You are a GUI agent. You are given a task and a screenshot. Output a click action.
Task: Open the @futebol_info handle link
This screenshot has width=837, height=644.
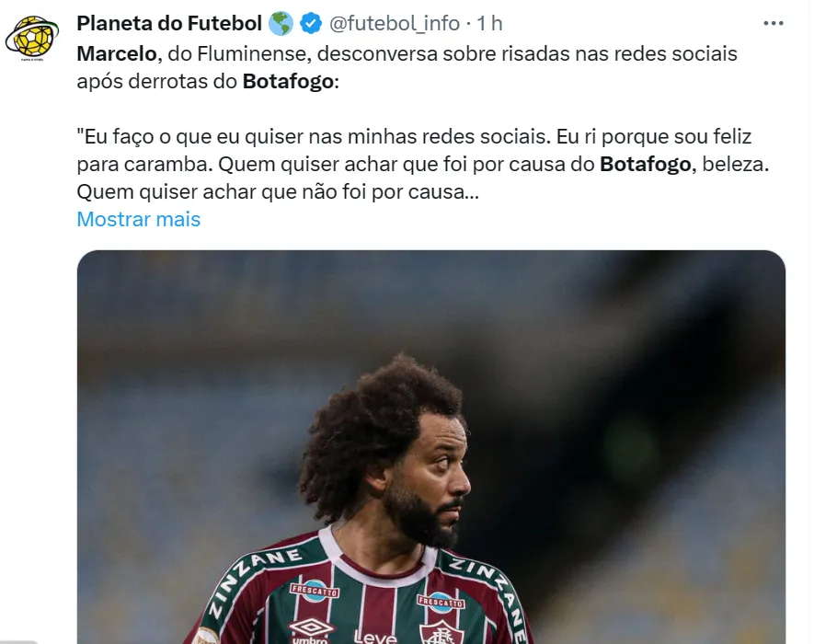click(395, 24)
